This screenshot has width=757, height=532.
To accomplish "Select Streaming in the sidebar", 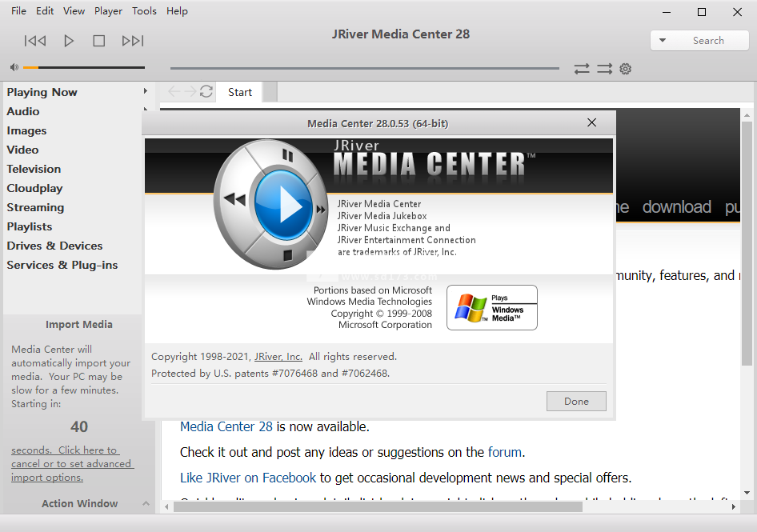I will coord(35,207).
